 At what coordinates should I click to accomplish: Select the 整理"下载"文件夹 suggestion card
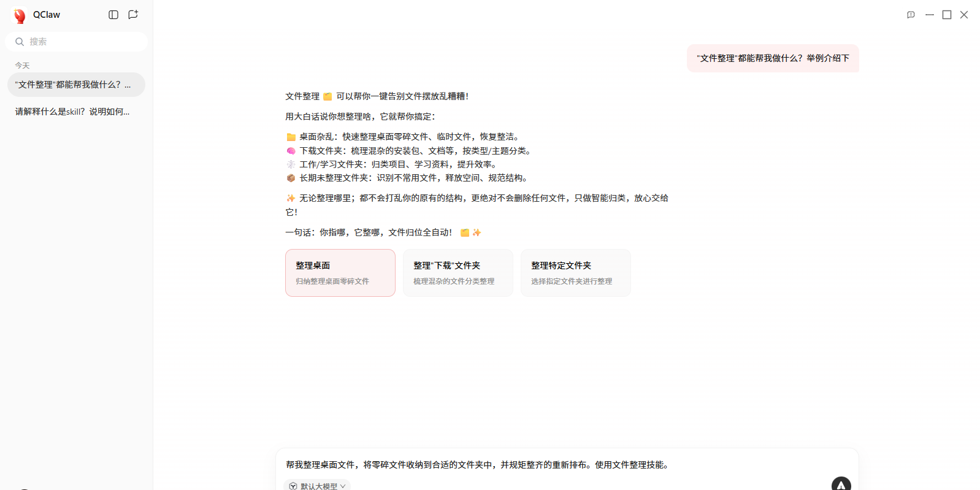click(x=458, y=273)
